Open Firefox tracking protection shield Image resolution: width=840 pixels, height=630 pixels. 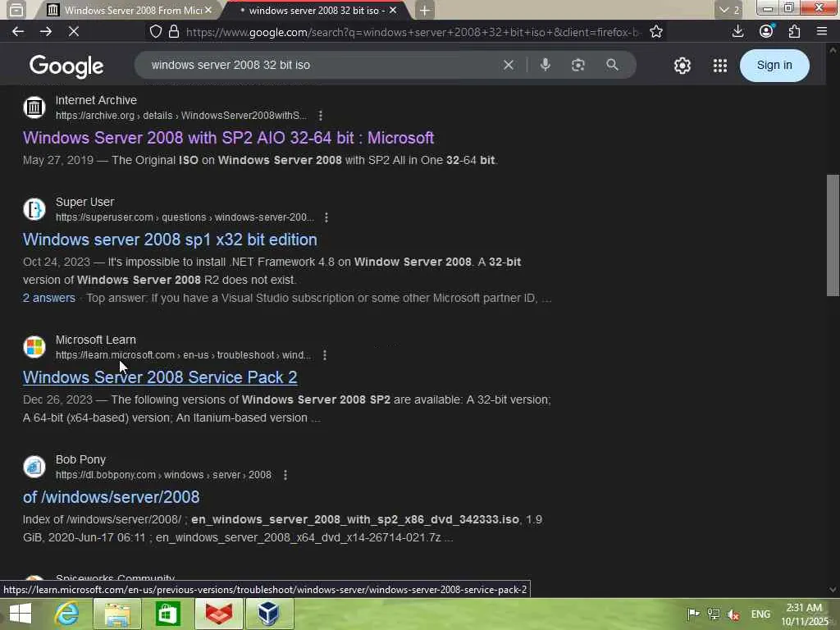pyautogui.click(x=155, y=32)
